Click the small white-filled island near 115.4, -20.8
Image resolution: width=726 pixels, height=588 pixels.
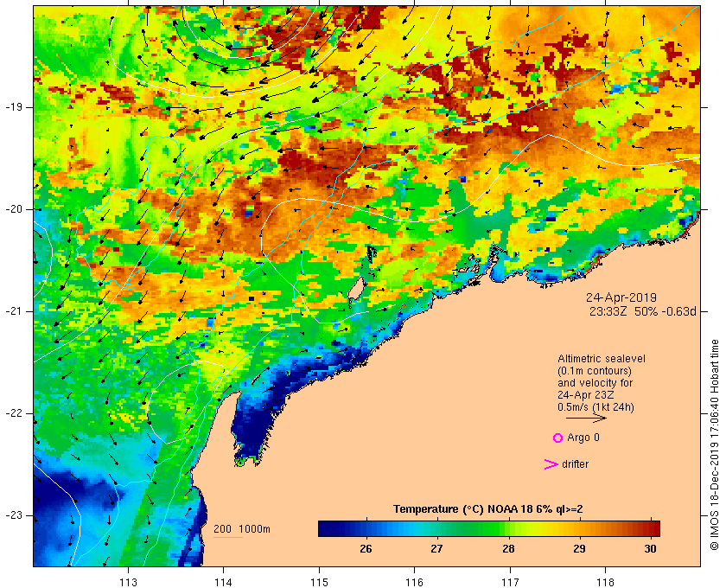coord(355,290)
